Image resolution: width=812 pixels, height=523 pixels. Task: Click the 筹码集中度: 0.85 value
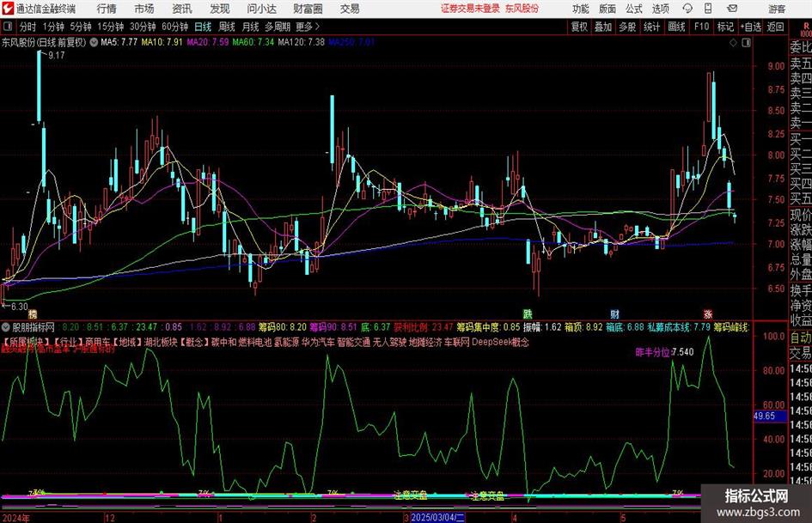tap(487, 327)
